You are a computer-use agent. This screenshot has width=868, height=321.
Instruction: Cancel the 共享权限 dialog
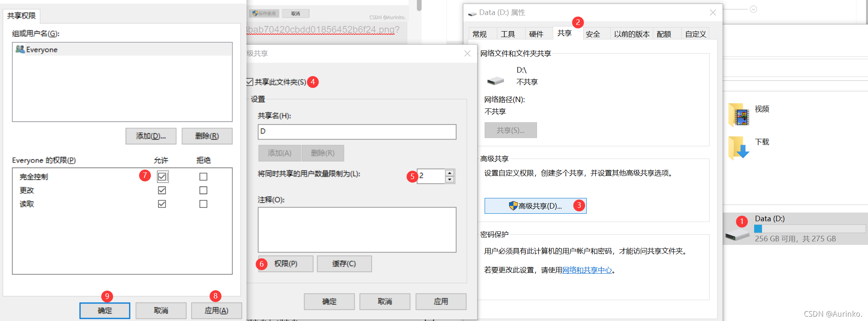[161, 311]
